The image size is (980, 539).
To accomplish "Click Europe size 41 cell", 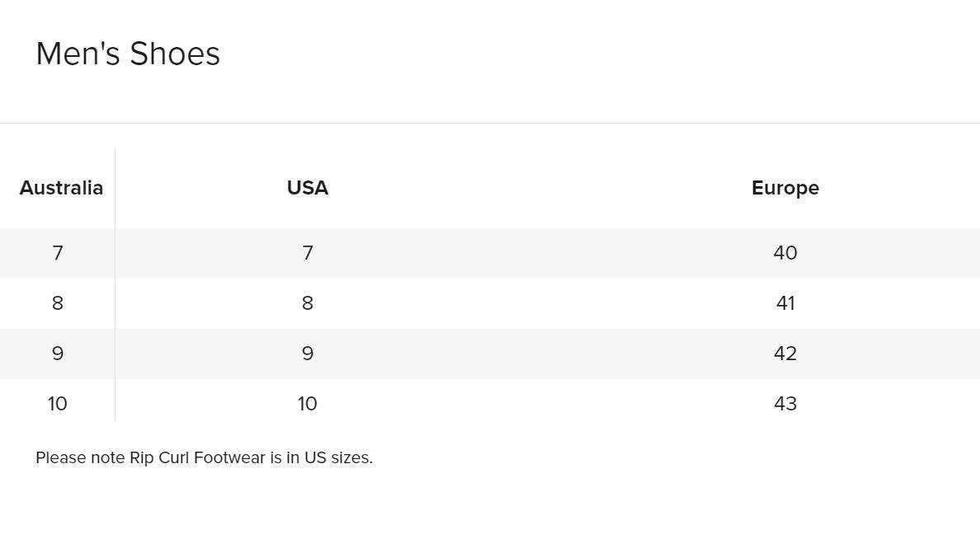I will click(x=785, y=303).
